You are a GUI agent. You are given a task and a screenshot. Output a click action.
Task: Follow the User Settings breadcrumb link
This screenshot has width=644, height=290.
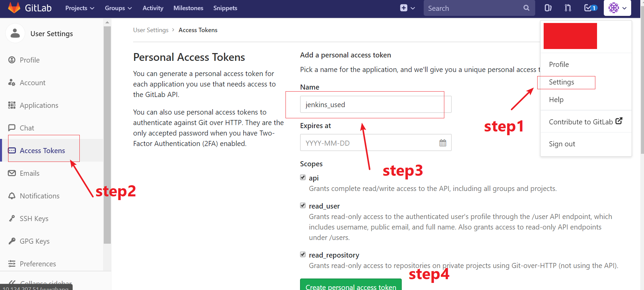click(x=151, y=30)
